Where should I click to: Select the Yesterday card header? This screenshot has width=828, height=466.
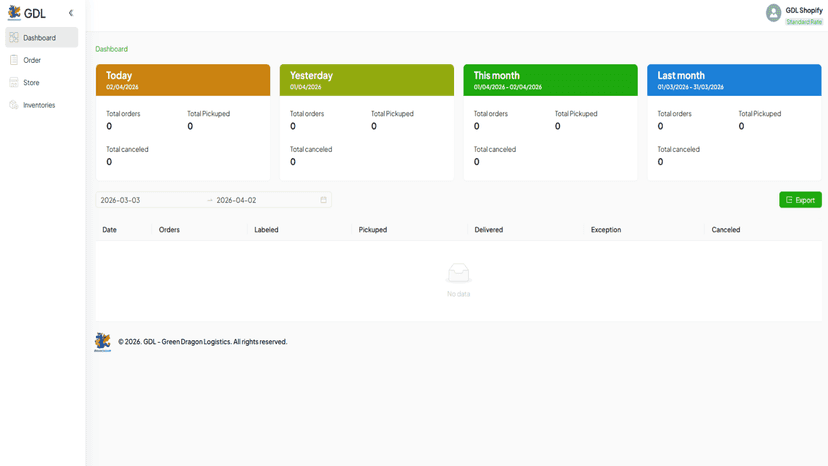[x=366, y=80]
